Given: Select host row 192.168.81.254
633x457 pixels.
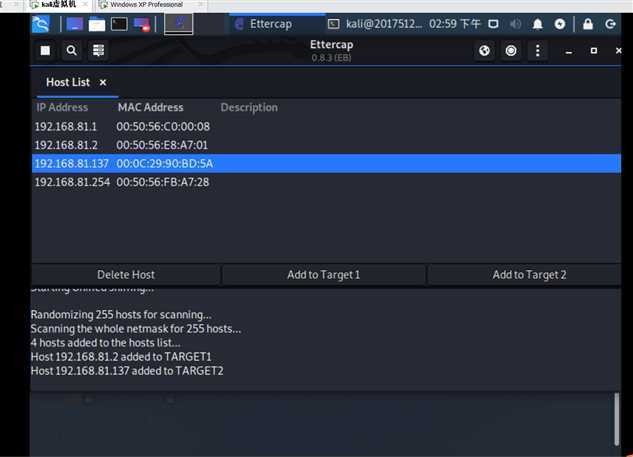Looking at the screenshot, I should 326,182.
